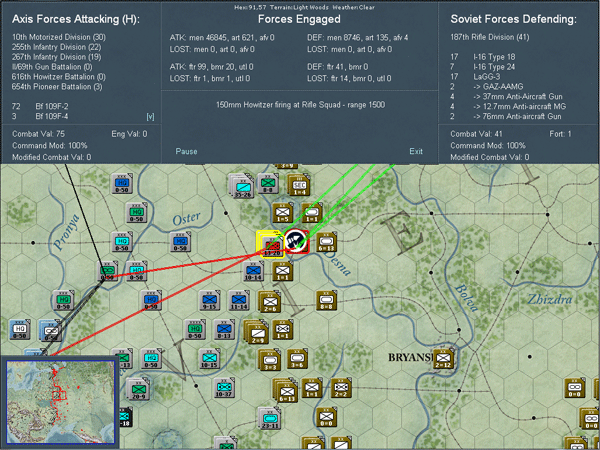600x450 pixels.
Task: Click II/69th Gun Battalion (0) entry
Action: (x=52, y=67)
